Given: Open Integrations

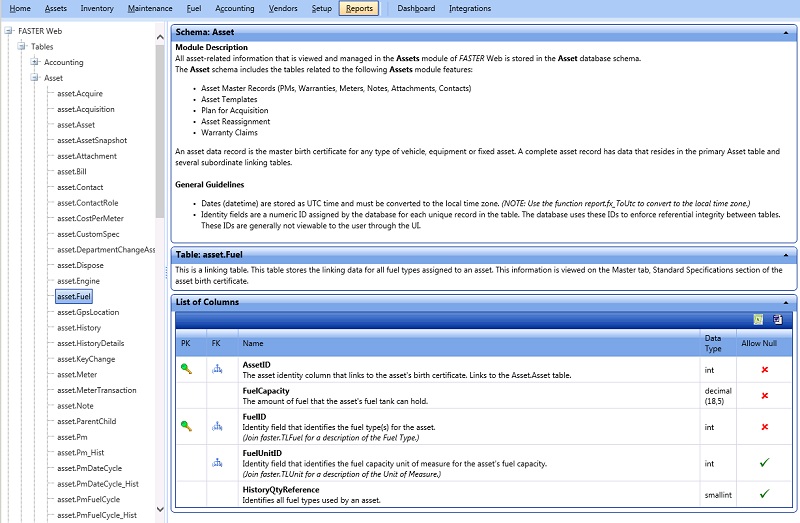Looking at the screenshot, I should [x=470, y=8].
